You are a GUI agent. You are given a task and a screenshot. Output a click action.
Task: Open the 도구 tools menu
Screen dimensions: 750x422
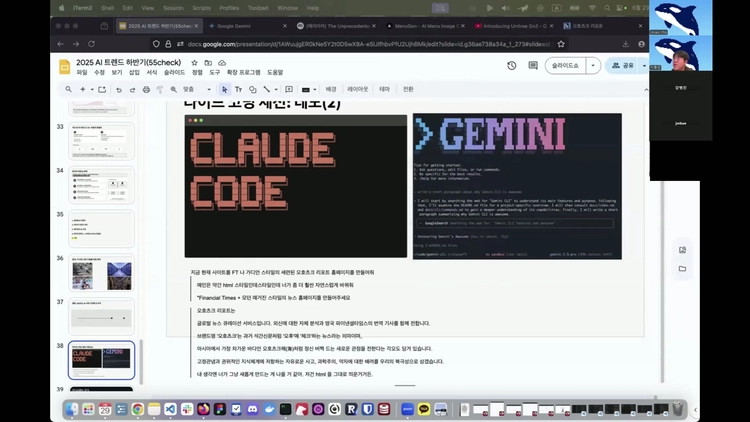click(x=215, y=72)
